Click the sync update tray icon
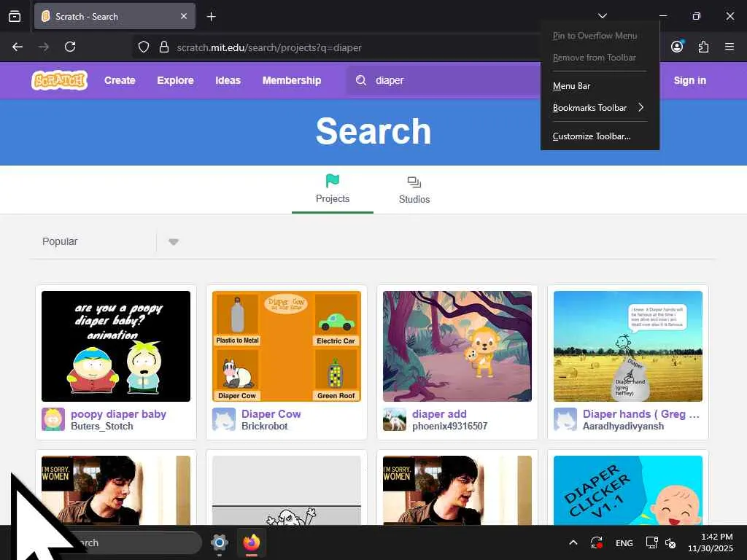747x560 pixels. click(x=597, y=542)
